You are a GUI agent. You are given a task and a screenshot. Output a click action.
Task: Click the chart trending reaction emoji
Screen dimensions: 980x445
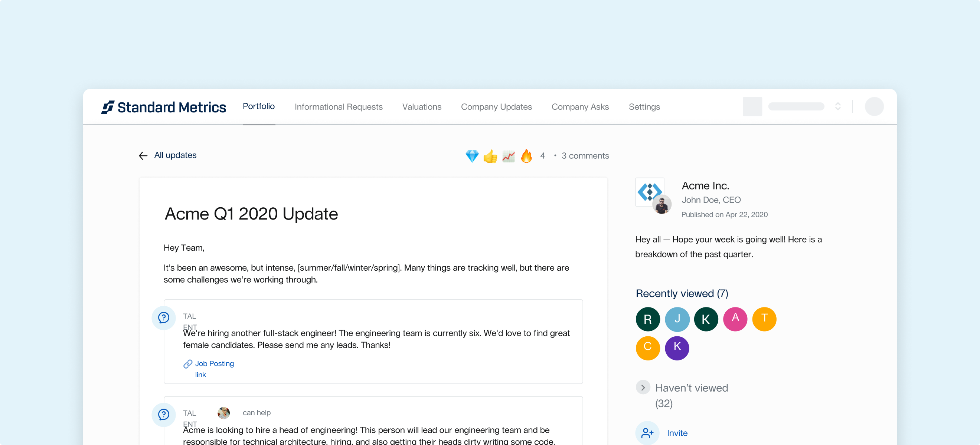pos(508,156)
